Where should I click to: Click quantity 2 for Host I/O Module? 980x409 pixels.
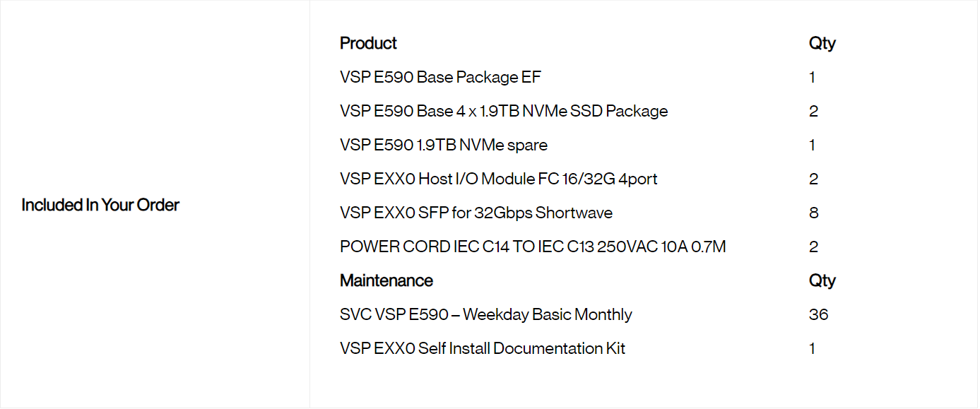pyautogui.click(x=813, y=179)
